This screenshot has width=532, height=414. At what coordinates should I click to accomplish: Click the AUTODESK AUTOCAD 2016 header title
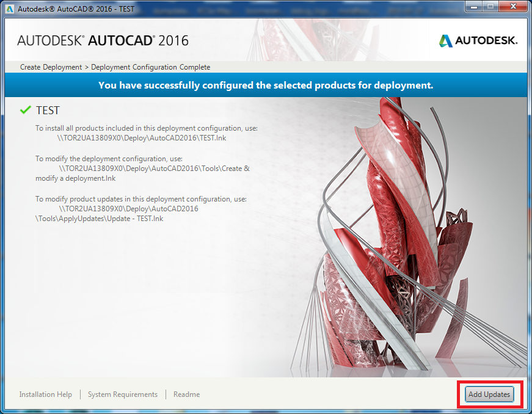(x=103, y=41)
